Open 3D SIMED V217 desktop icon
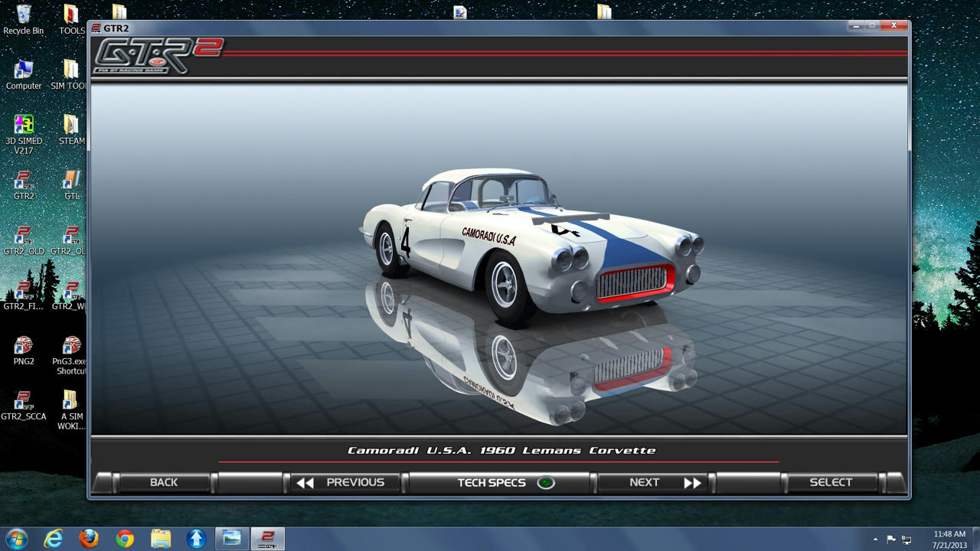Viewport: 980px width, 551px height. pos(24,135)
